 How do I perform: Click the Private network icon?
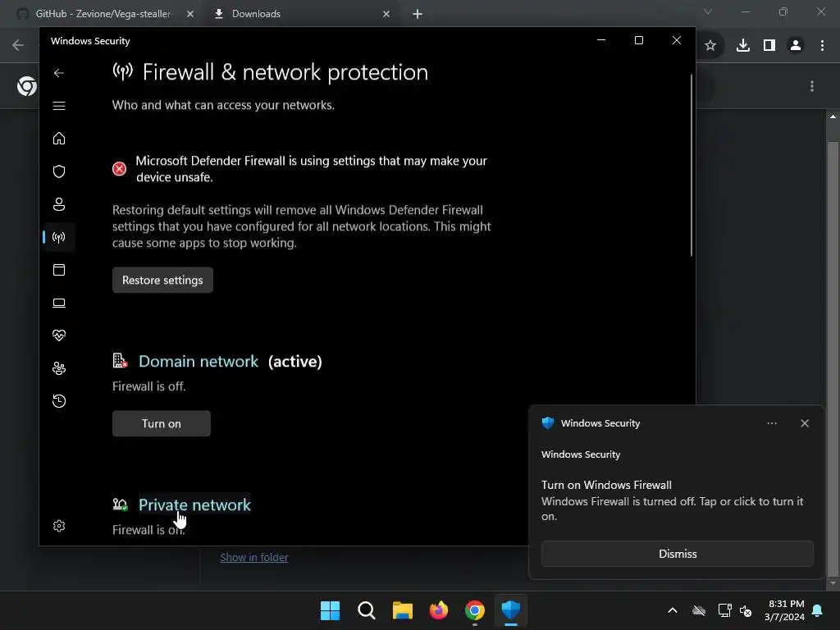(120, 504)
